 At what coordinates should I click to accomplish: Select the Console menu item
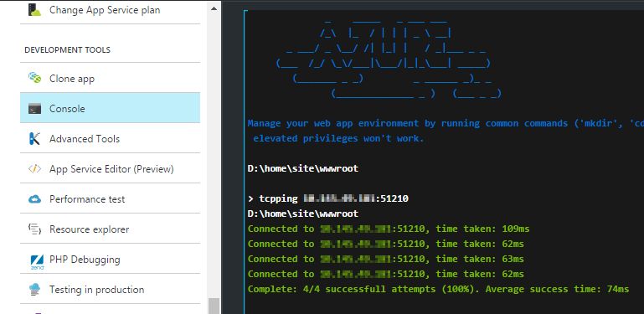tap(110, 108)
